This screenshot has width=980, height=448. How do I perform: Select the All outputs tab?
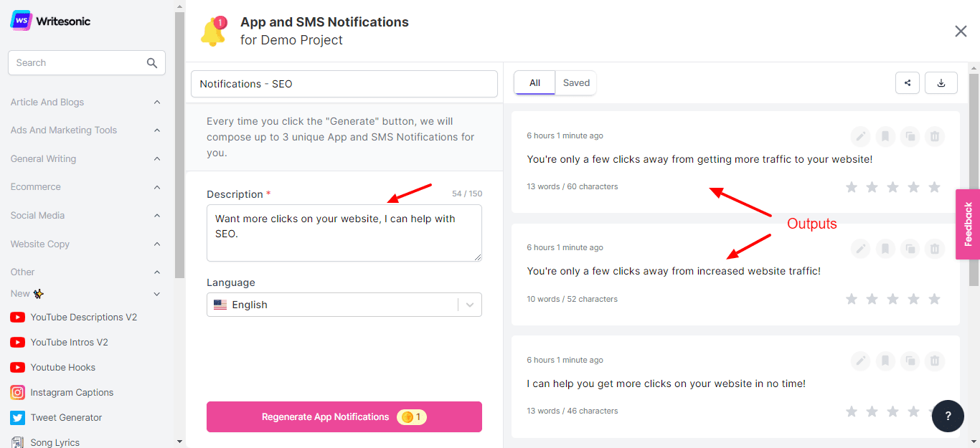534,83
